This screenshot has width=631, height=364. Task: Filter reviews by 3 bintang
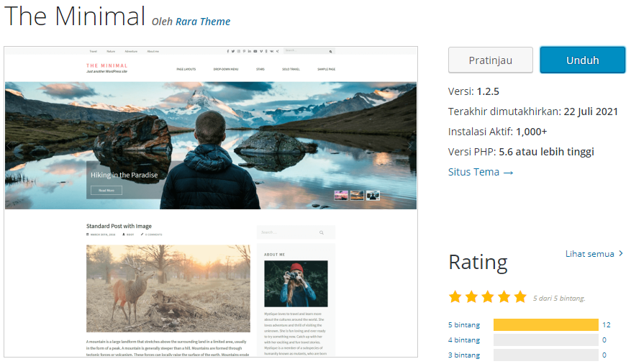464,355
